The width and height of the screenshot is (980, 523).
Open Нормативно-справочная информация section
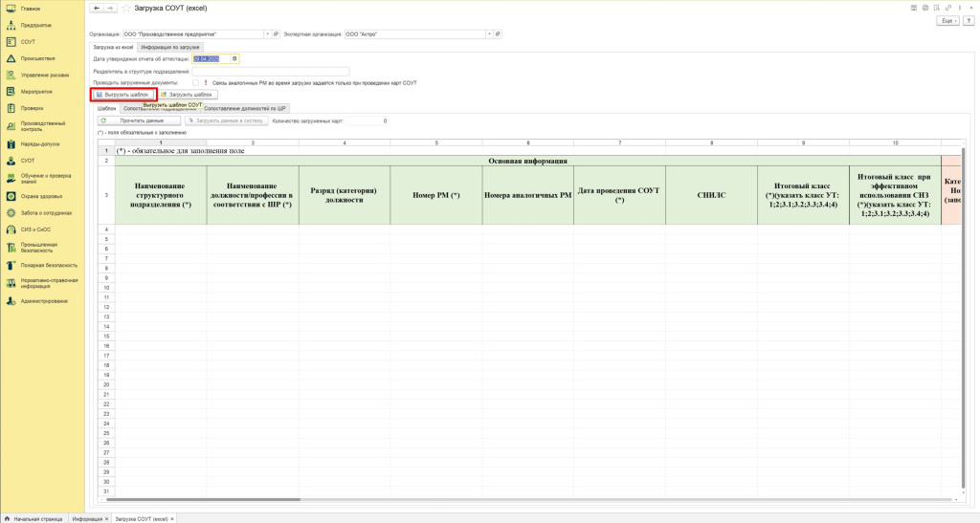click(49, 283)
